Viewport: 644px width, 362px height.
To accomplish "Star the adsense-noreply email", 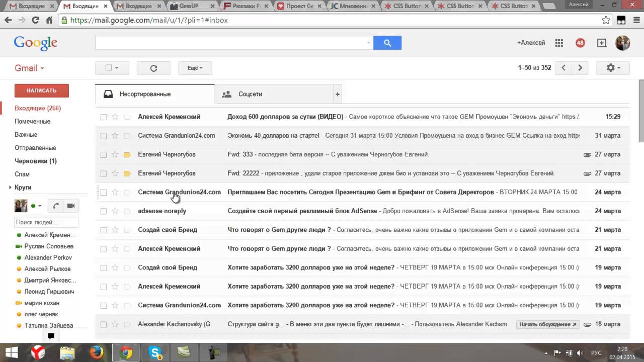I will click(x=115, y=211).
